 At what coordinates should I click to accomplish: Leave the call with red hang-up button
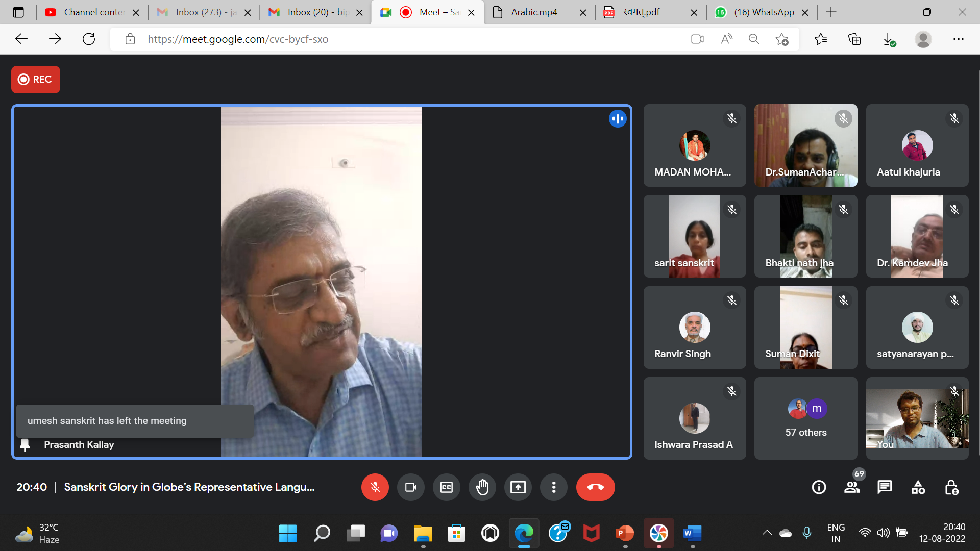(595, 487)
